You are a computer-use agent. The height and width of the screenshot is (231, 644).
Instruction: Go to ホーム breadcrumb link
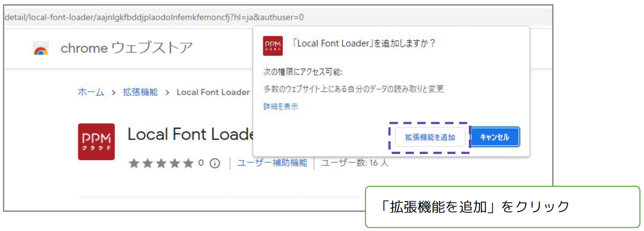click(91, 92)
